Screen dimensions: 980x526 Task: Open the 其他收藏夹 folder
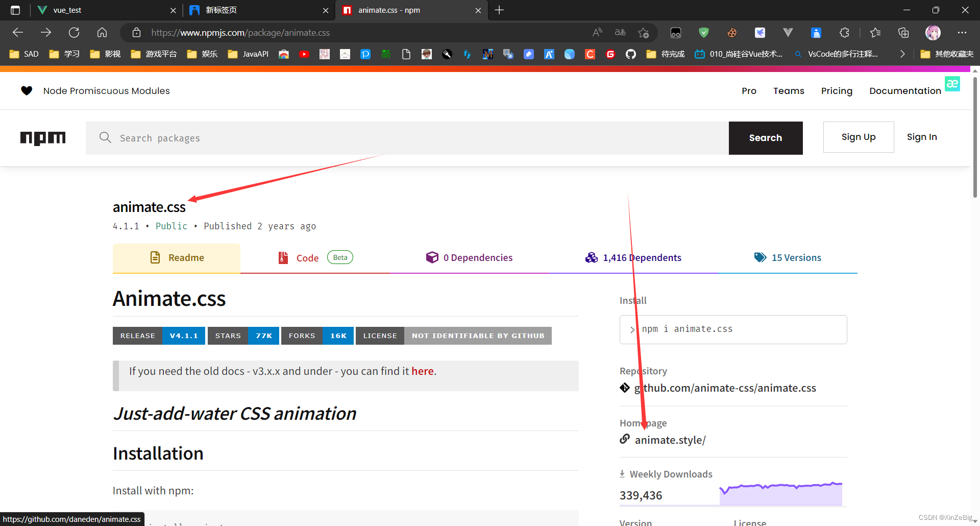click(x=947, y=54)
